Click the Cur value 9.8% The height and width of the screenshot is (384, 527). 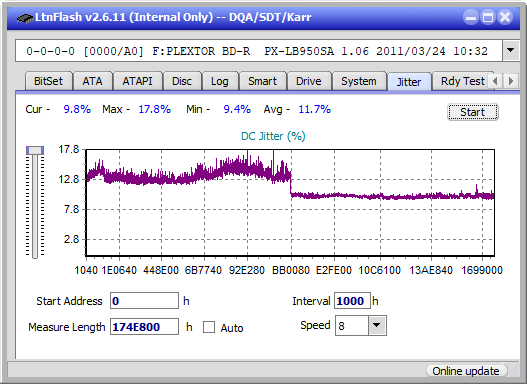pyautogui.click(x=77, y=109)
